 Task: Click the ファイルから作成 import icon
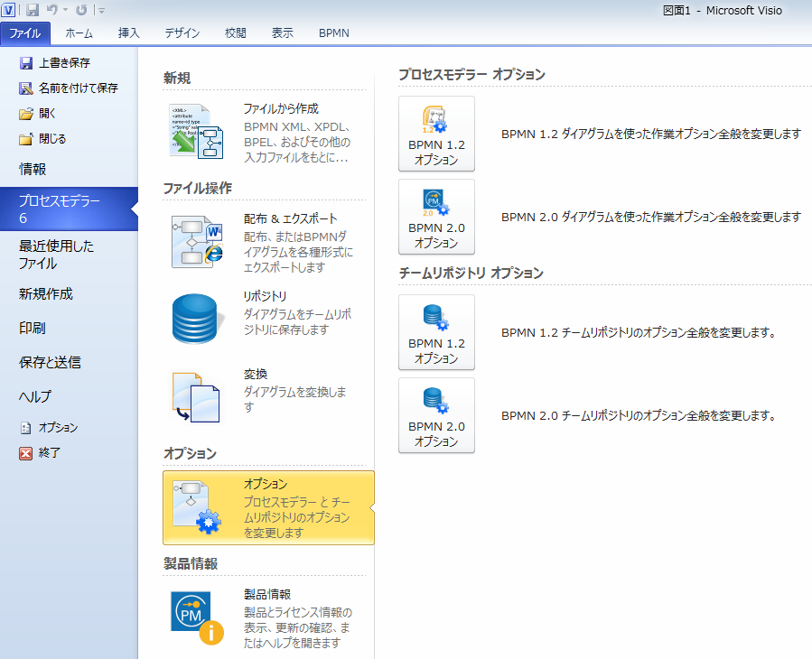pos(196,132)
